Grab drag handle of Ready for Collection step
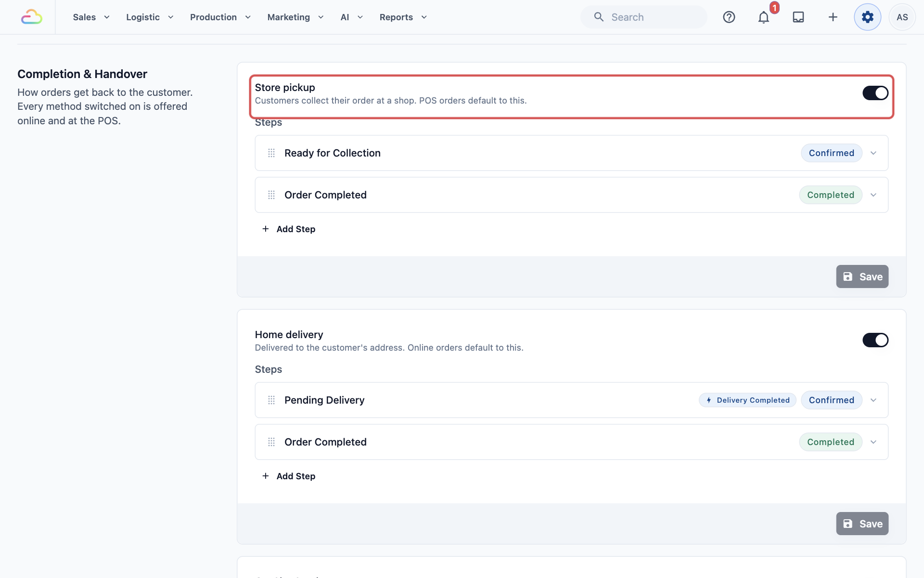924x578 pixels. click(271, 153)
